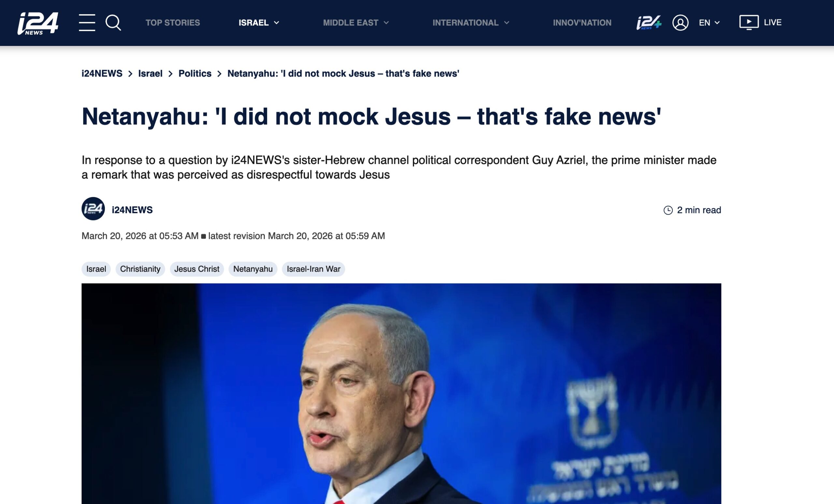Expand the ISRAEL dropdown menu

pyautogui.click(x=259, y=23)
